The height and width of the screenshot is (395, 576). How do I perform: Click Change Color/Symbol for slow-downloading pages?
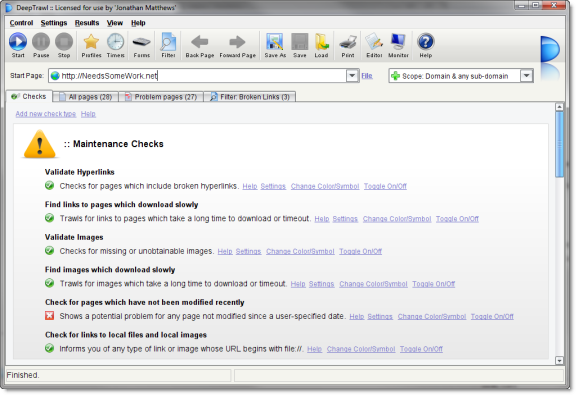click(x=397, y=219)
